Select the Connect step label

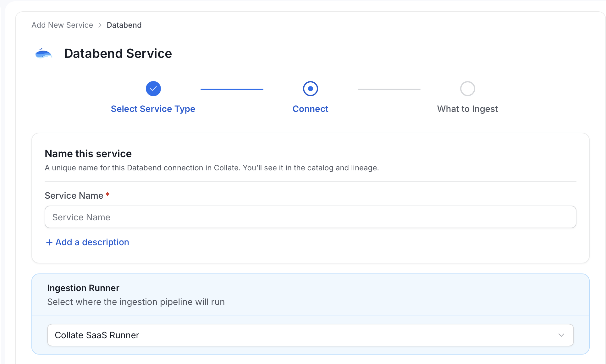tap(310, 109)
